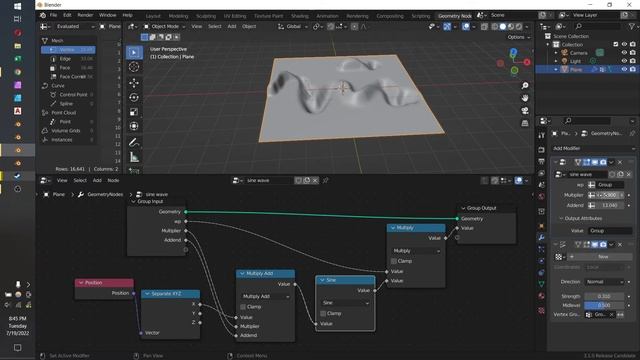Remove the vertex group with X icon
Screen dimensions: 640x360
tap(611, 315)
